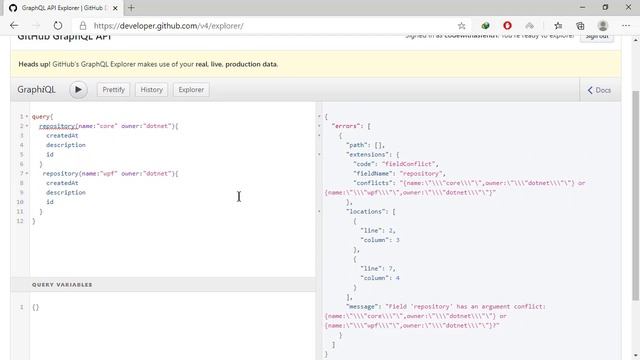
Task: Click the "core" name argument
Action: point(107,126)
